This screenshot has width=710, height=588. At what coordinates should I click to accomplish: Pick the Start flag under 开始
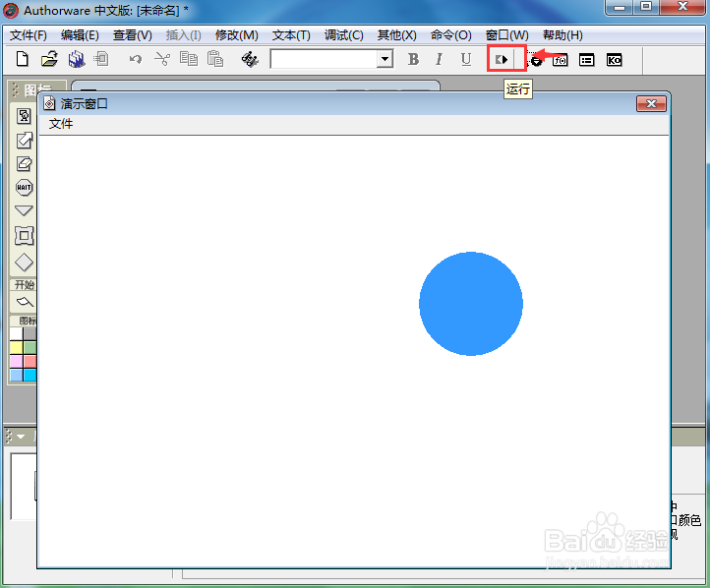click(25, 302)
